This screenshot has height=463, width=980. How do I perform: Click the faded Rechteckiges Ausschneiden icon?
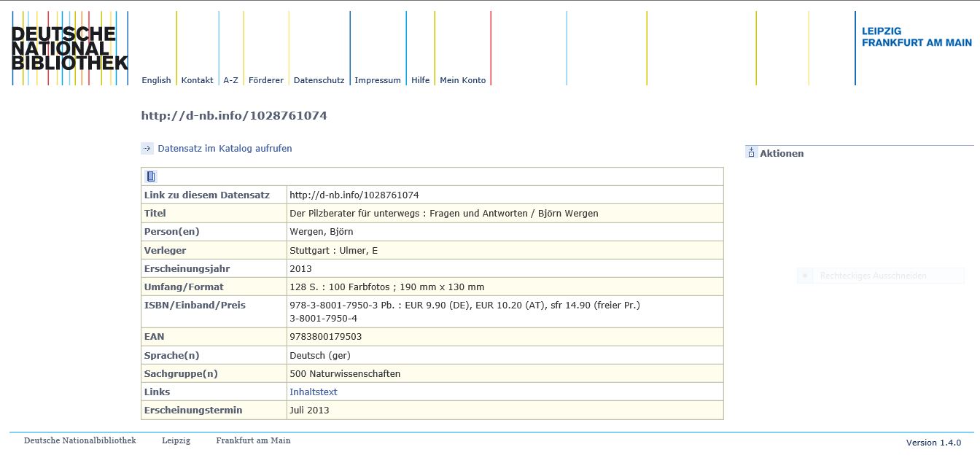[806, 276]
